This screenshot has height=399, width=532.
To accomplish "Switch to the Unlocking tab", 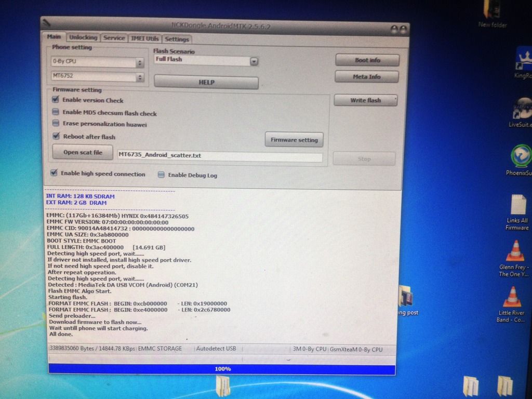I will pyautogui.click(x=83, y=37).
